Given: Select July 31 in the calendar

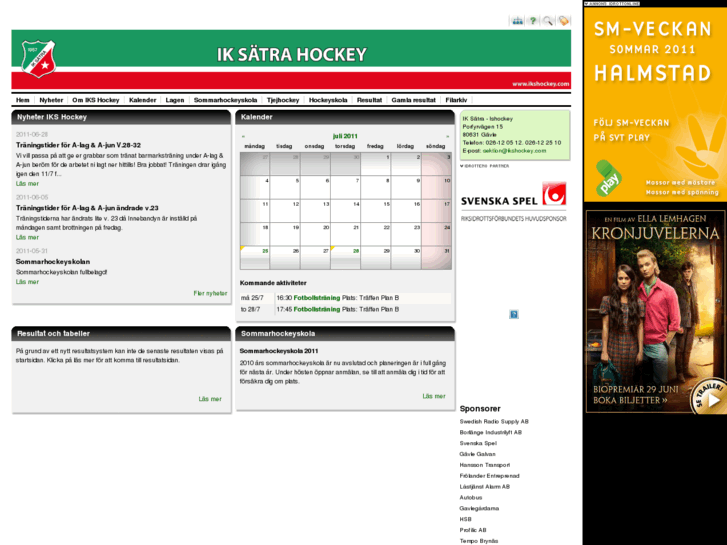Looking at the screenshot, I should pos(436,257).
